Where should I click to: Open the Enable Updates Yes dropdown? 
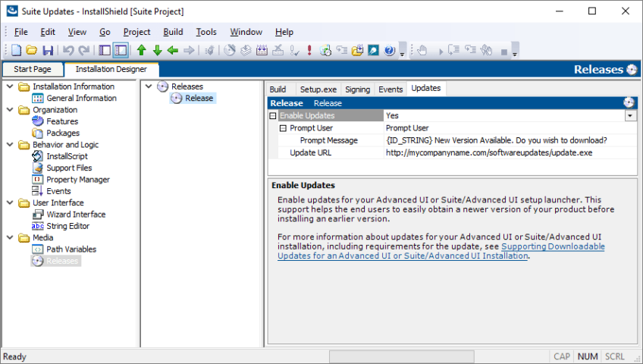click(630, 116)
